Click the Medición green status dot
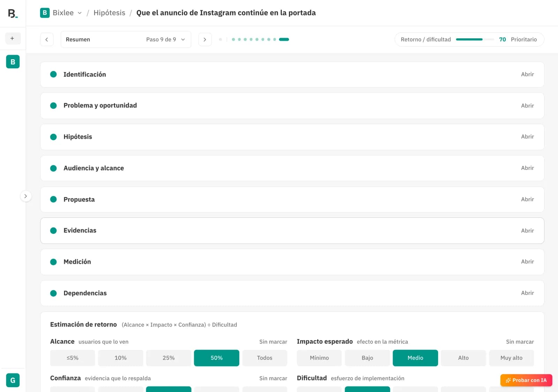This screenshot has height=392, width=558. (53, 262)
